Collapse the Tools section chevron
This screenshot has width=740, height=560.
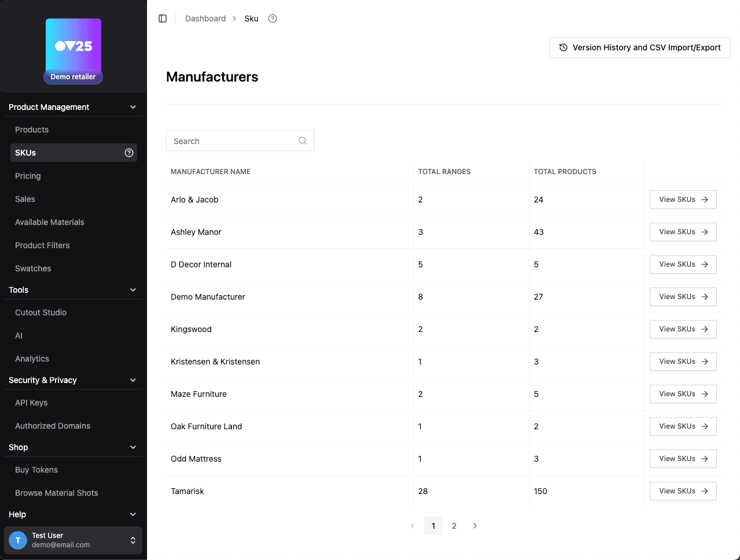pos(134,290)
